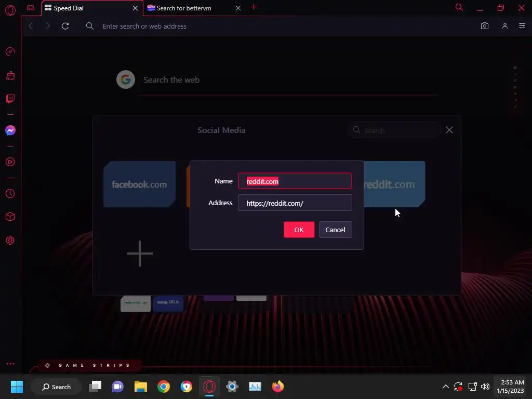Close the Speed Dial tab

coord(136,8)
